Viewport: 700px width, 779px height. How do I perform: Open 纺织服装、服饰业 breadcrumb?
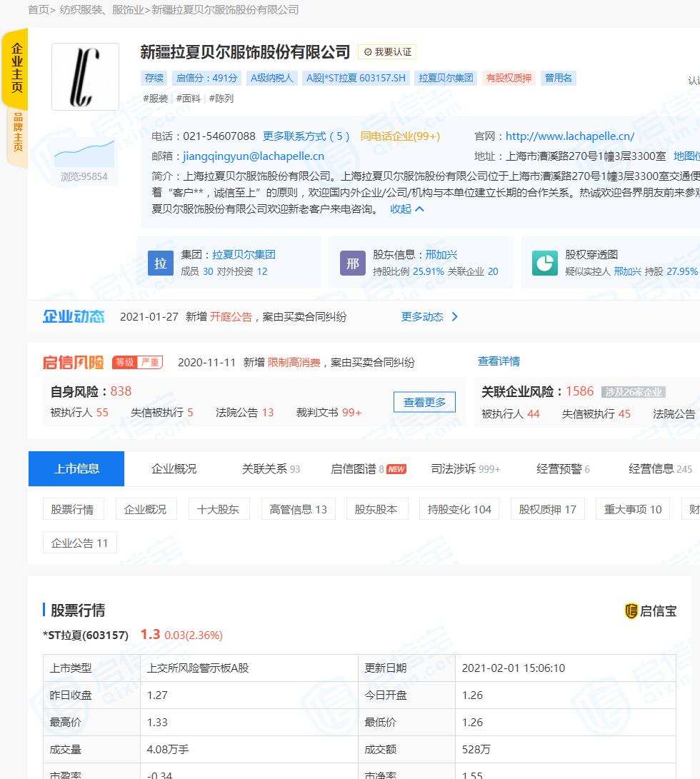tap(102, 9)
